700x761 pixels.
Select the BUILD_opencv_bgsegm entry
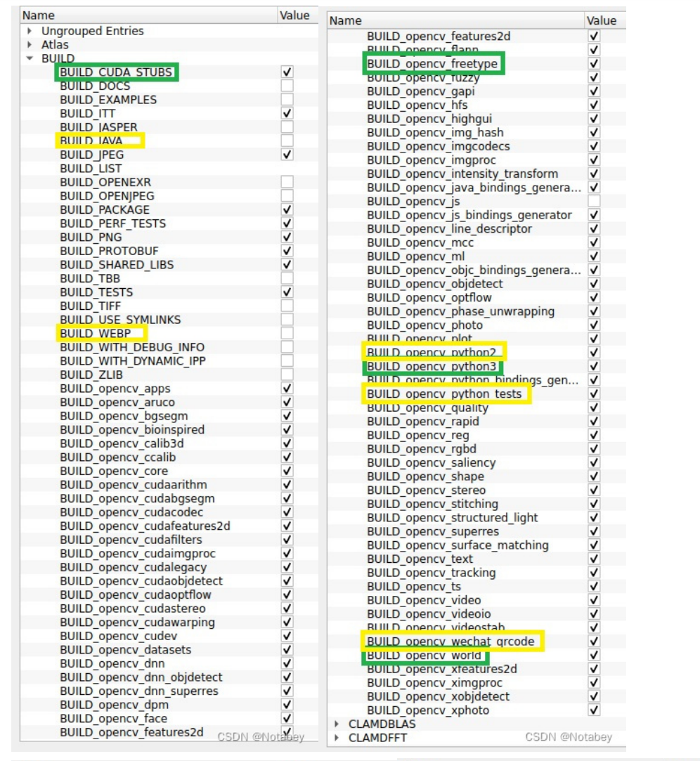(124, 416)
